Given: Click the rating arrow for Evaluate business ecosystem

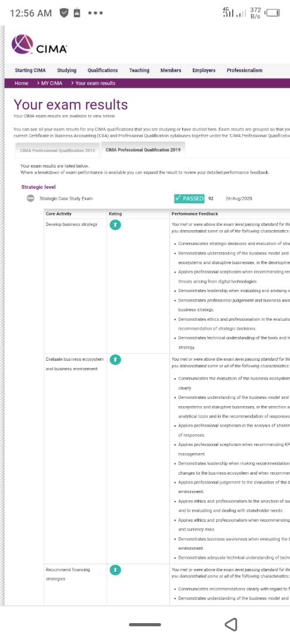Looking at the screenshot, I should (x=115, y=360).
